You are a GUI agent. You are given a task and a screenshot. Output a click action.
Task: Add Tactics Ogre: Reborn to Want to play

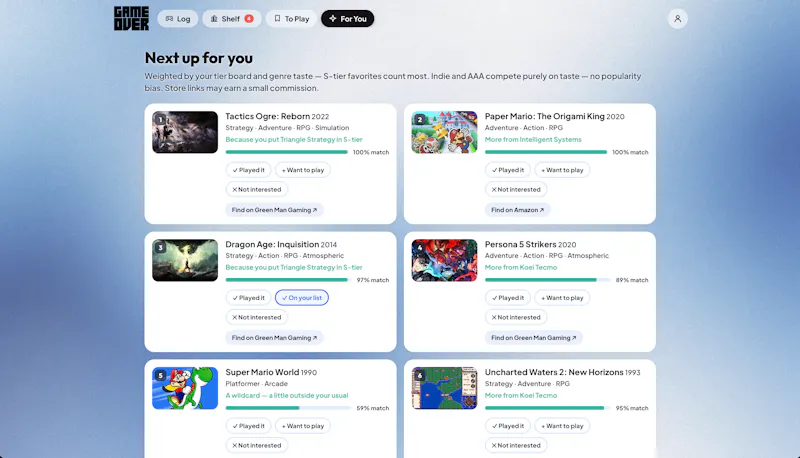tap(303, 170)
